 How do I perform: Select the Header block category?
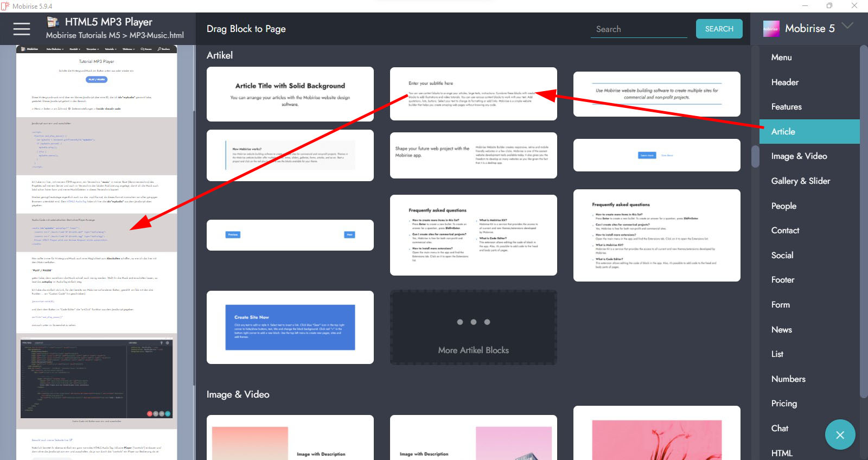[x=785, y=82]
